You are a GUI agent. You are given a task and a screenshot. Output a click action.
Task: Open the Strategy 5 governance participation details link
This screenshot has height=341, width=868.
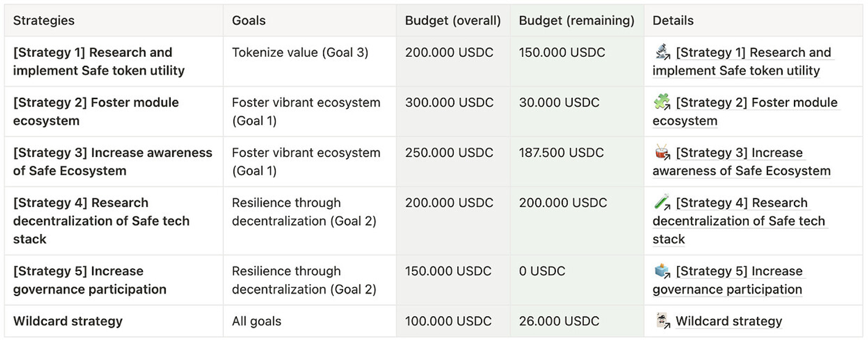(729, 280)
